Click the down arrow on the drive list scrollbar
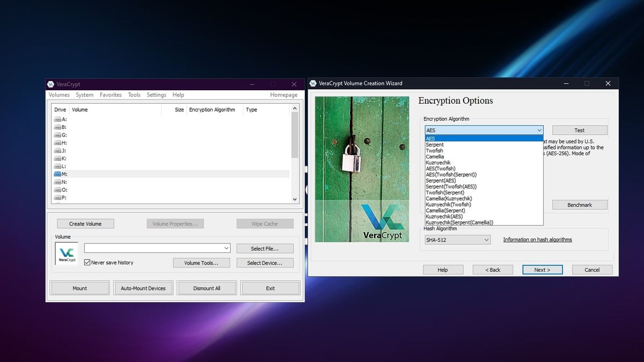Image resolution: width=644 pixels, height=362 pixels. click(295, 199)
